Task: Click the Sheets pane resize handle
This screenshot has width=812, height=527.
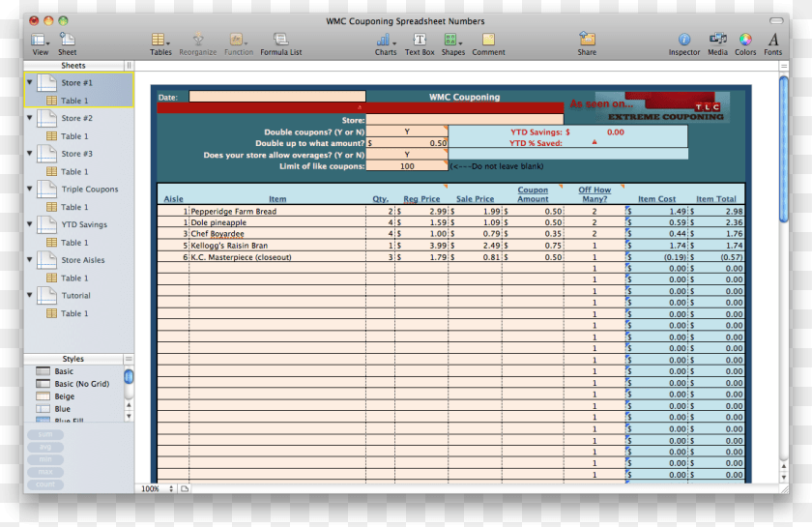Action: 129,66
